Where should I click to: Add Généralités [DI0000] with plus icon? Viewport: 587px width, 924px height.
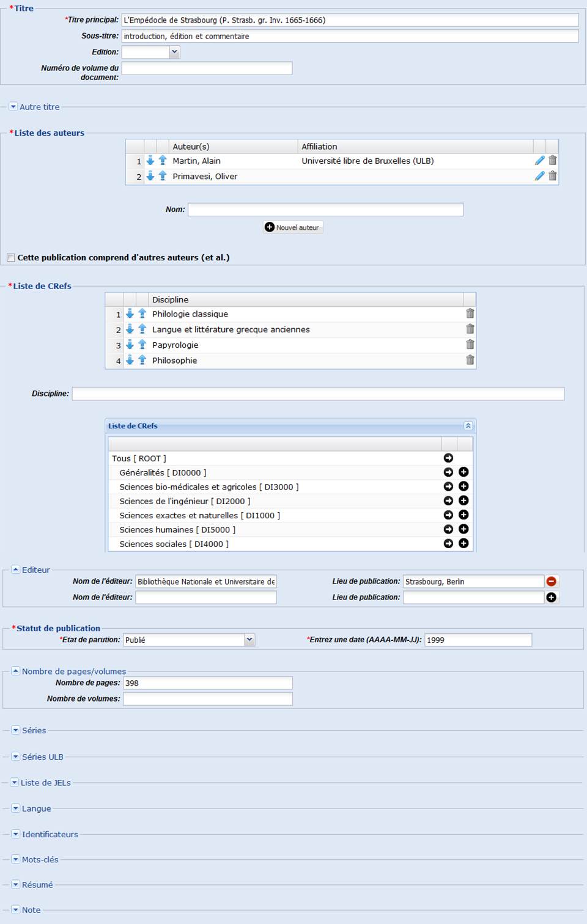463,472
